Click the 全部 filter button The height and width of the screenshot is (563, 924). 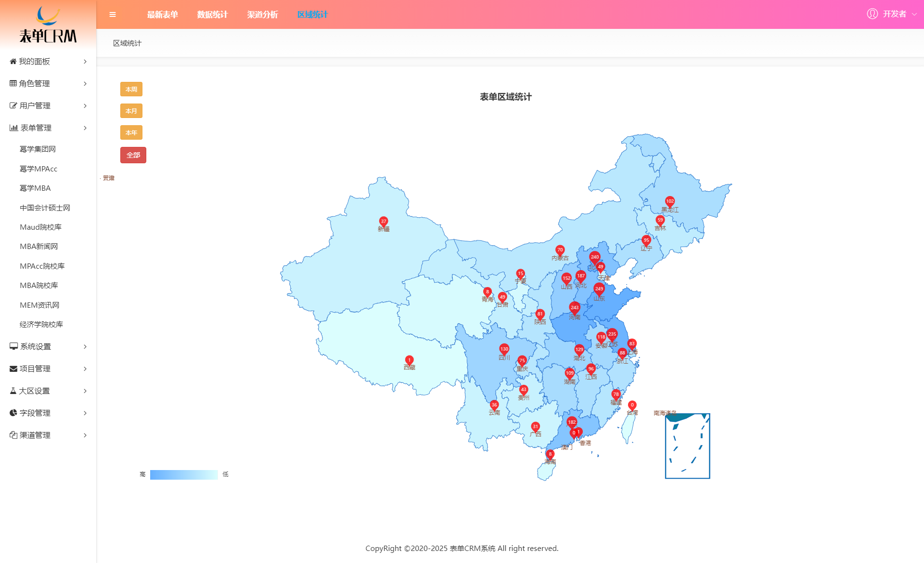pos(131,154)
